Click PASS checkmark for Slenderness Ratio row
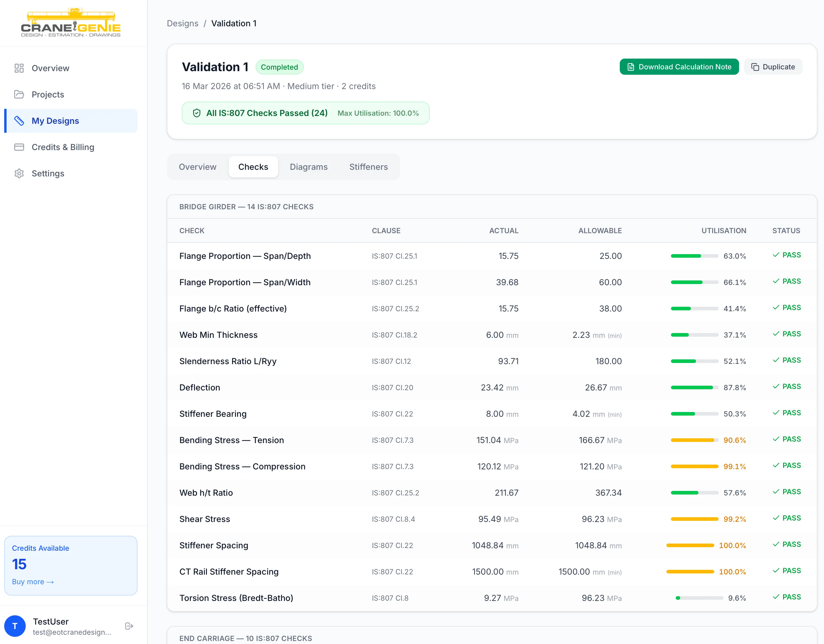 pyautogui.click(x=776, y=360)
